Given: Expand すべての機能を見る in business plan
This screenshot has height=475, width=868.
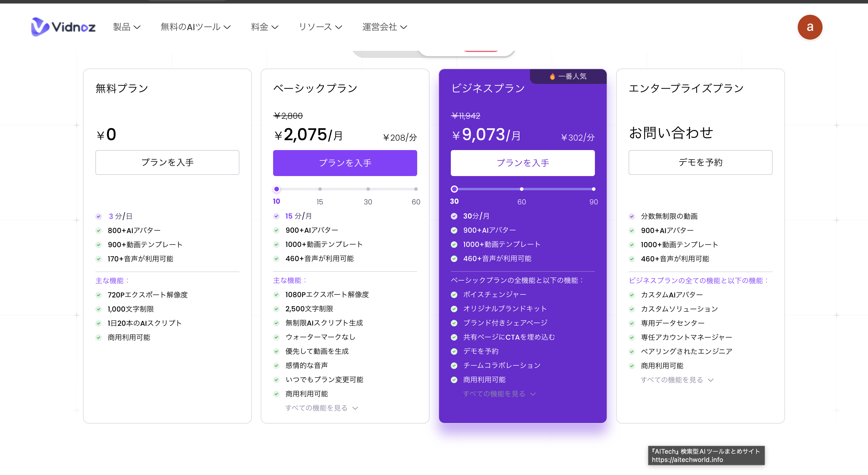Looking at the screenshot, I should point(499,394).
